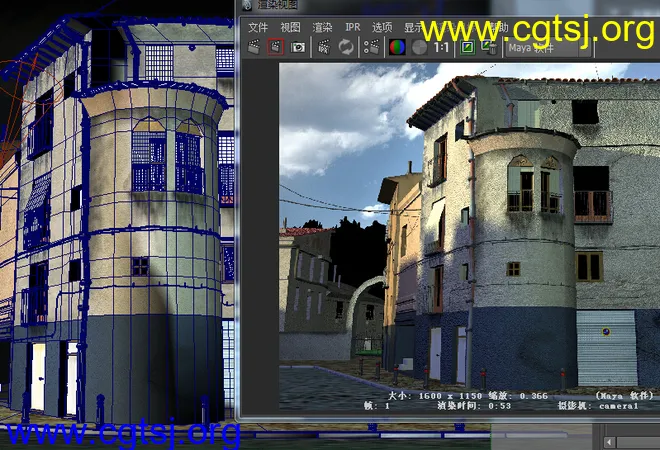Click the Snapshot camera icon
Viewport: 660px width, 450px height.
pos(298,47)
